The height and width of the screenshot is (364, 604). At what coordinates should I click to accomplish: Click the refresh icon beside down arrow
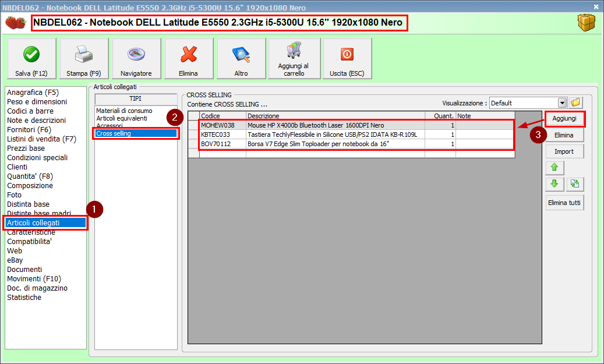click(575, 184)
